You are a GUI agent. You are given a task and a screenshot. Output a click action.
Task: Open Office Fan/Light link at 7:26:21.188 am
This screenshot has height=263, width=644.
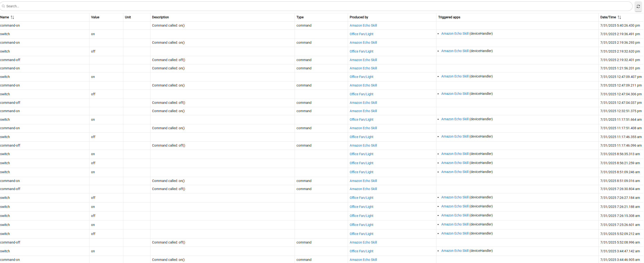(x=361, y=207)
